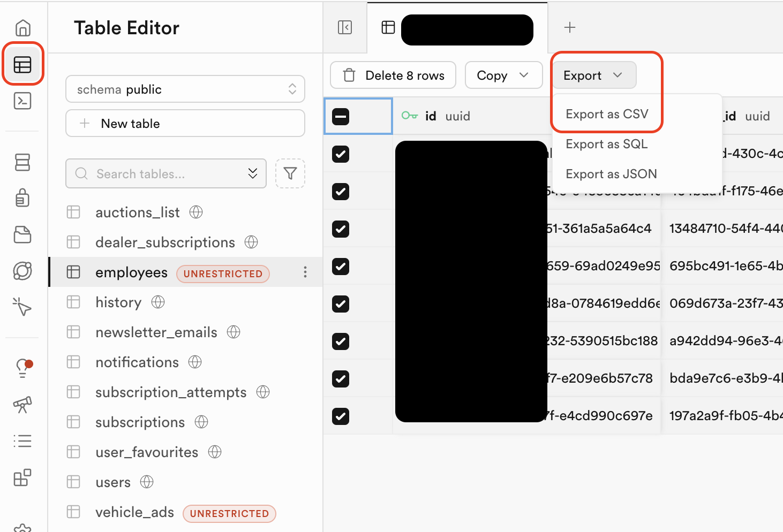Open the Home icon in the sidebar

tap(22, 28)
